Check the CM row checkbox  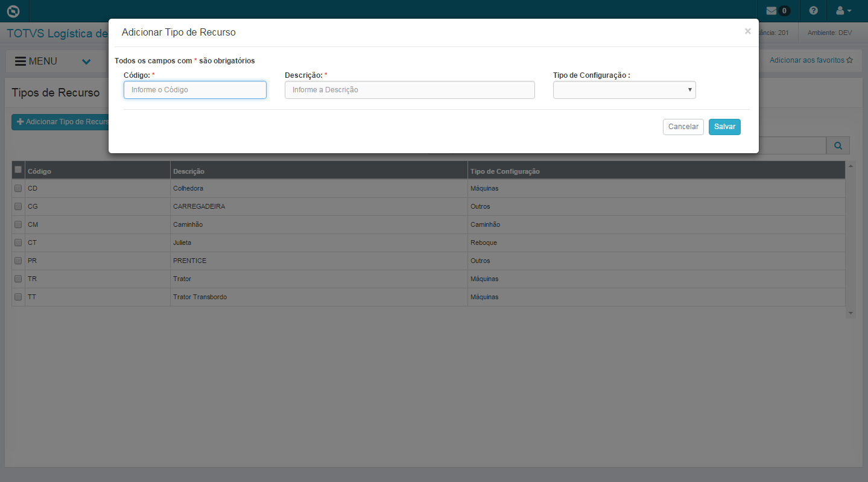click(18, 224)
